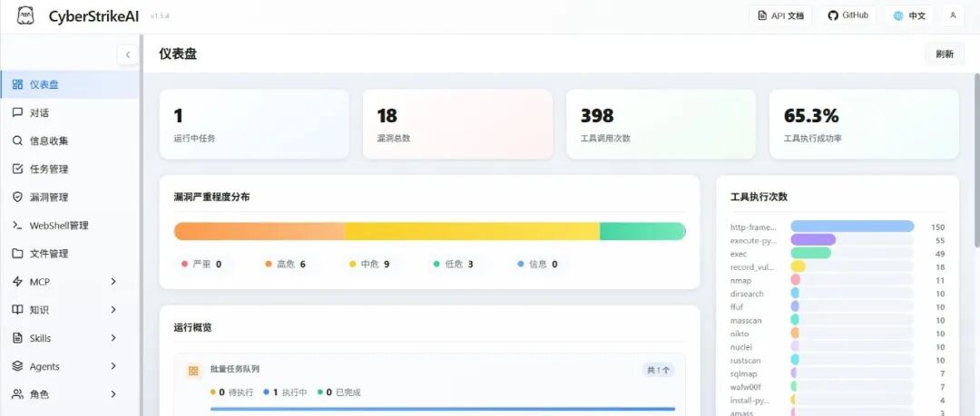The width and height of the screenshot is (980, 416).
Task: Open the GitHub link button
Action: 848,15
